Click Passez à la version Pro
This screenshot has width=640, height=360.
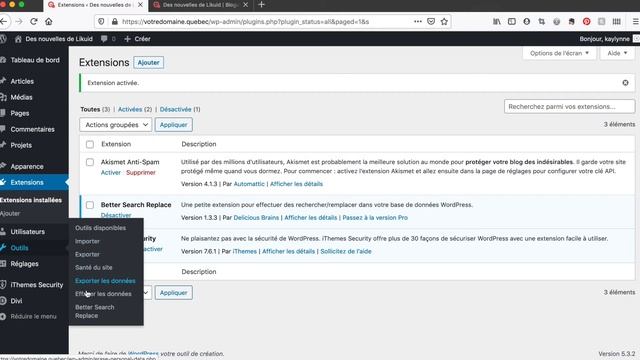tap(375, 218)
